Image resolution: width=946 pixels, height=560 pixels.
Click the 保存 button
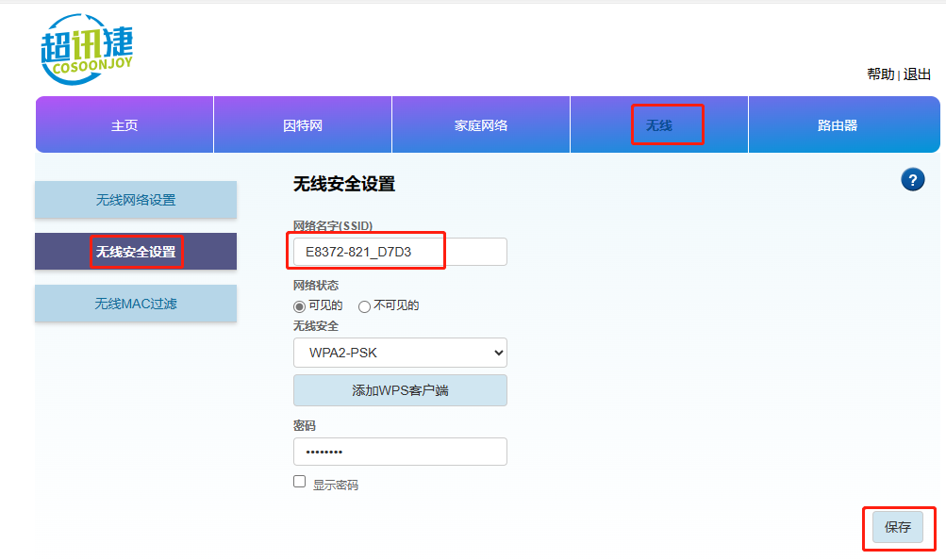point(897,528)
